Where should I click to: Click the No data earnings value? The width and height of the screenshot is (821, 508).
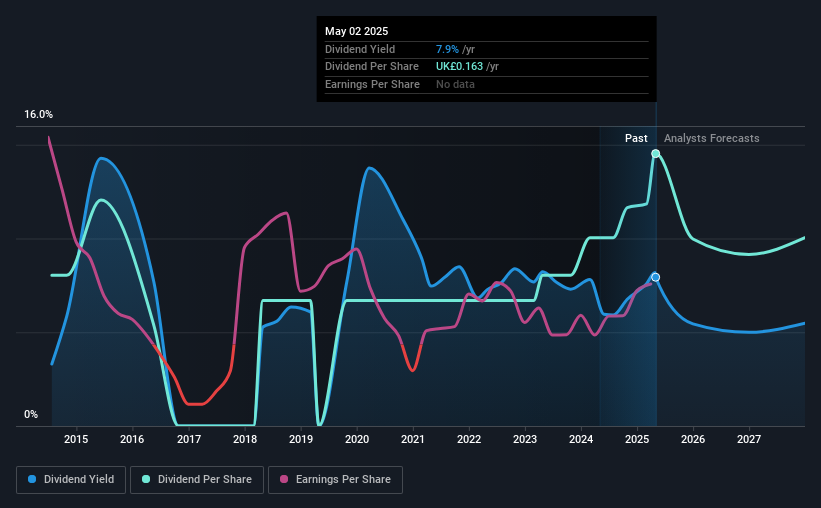point(455,84)
